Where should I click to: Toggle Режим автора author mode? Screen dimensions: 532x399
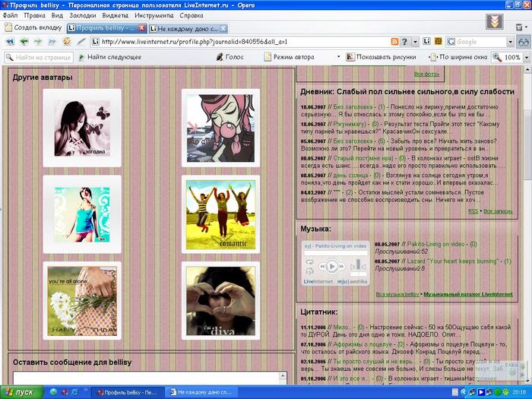click(x=290, y=57)
